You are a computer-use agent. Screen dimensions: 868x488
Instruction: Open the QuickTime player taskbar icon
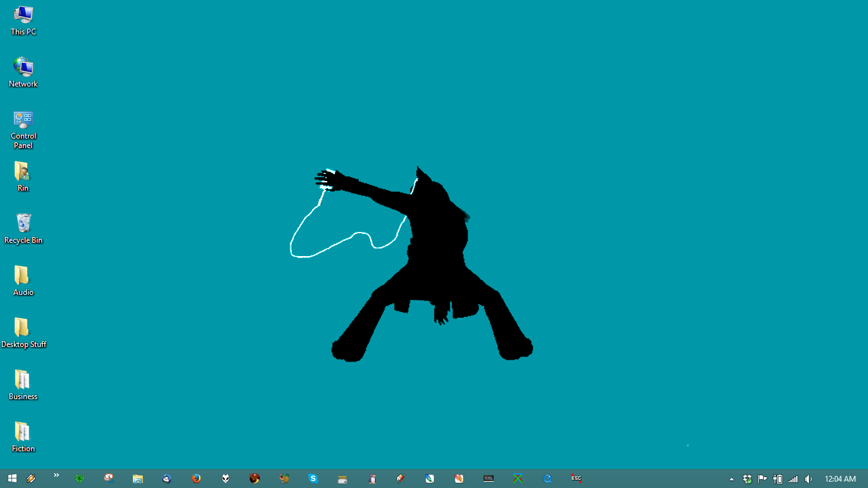[x=547, y=478]
